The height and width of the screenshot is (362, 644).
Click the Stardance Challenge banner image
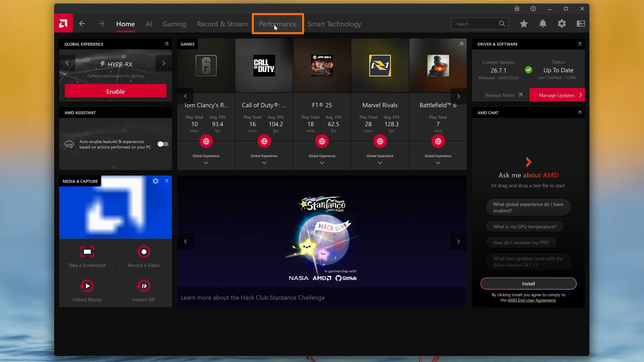(322, 231)
